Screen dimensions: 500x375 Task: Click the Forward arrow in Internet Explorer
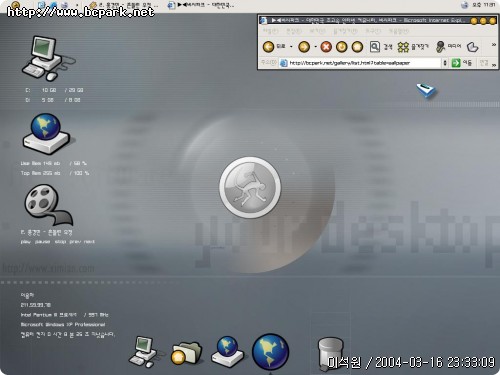pos(304,47)
